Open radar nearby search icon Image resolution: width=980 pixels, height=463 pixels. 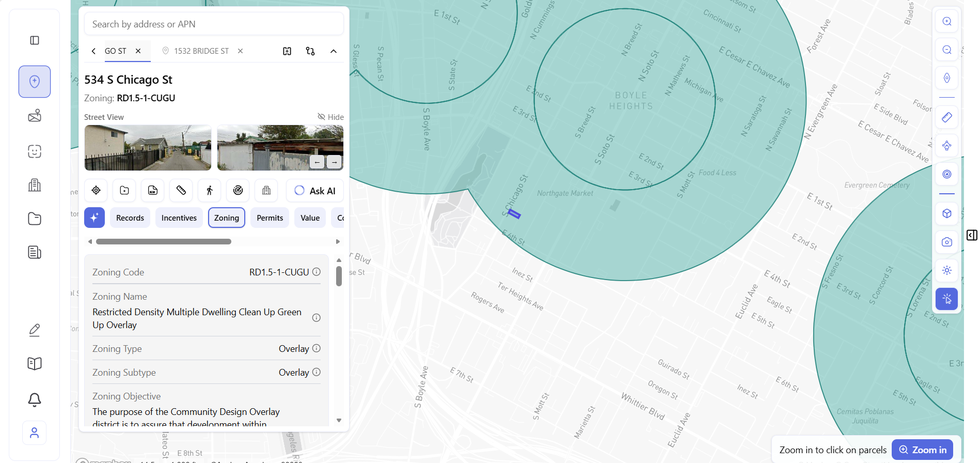238,190
